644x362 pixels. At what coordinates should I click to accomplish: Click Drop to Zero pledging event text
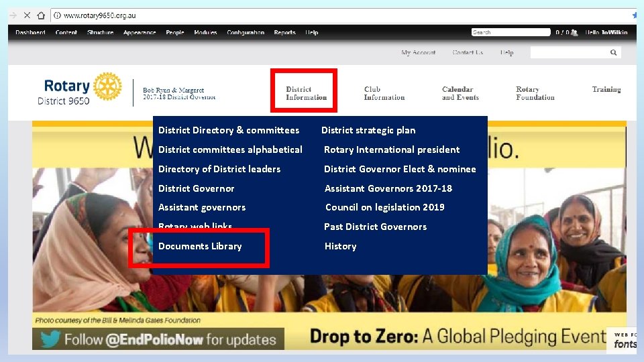458,336
